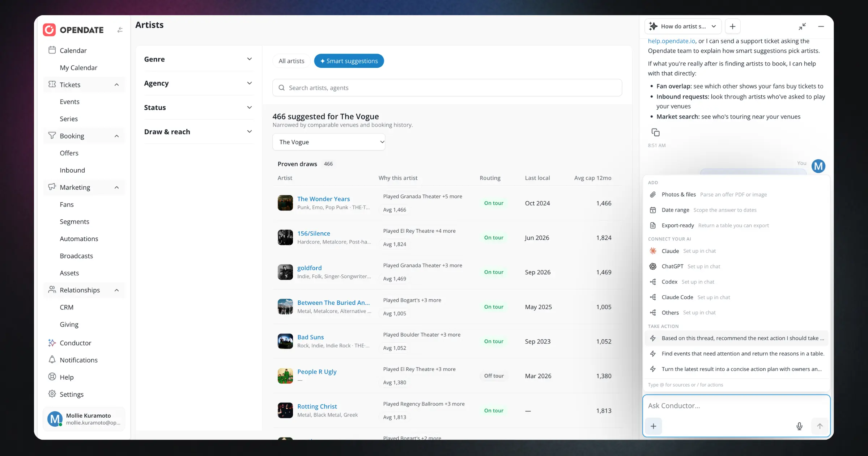This screenshot has height=456, width=868.
Task: Click the Opendate logo icon
Action: pos(49,30)
